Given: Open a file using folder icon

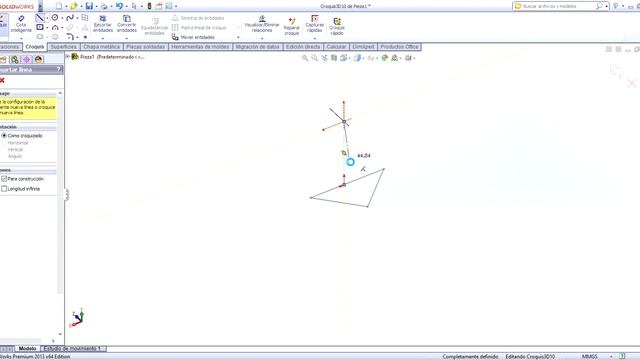Looking at the screenshot, I should [73, 6].
